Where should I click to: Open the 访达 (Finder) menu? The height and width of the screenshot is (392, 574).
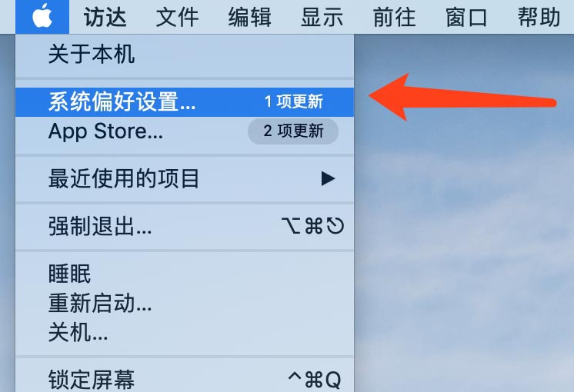click(105, 17)
